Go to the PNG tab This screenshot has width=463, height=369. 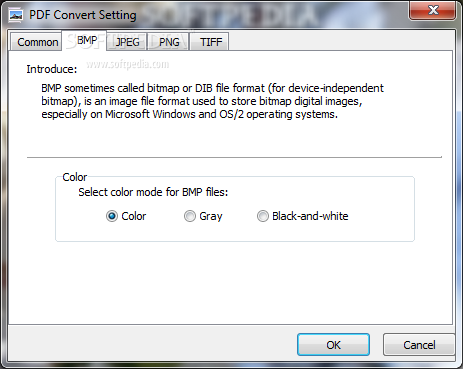pyautogui.click(x=169, y=42)
